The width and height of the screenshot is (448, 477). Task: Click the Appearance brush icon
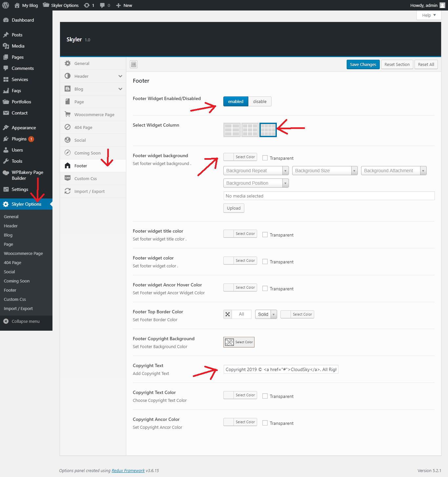coord(6,128)
